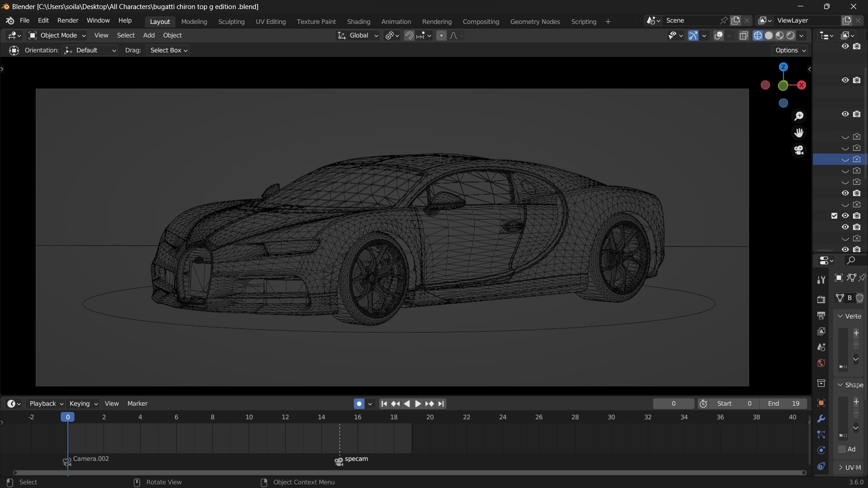Open the Particles properties tab
868x488 pixels.
click(x=821, y=435)
